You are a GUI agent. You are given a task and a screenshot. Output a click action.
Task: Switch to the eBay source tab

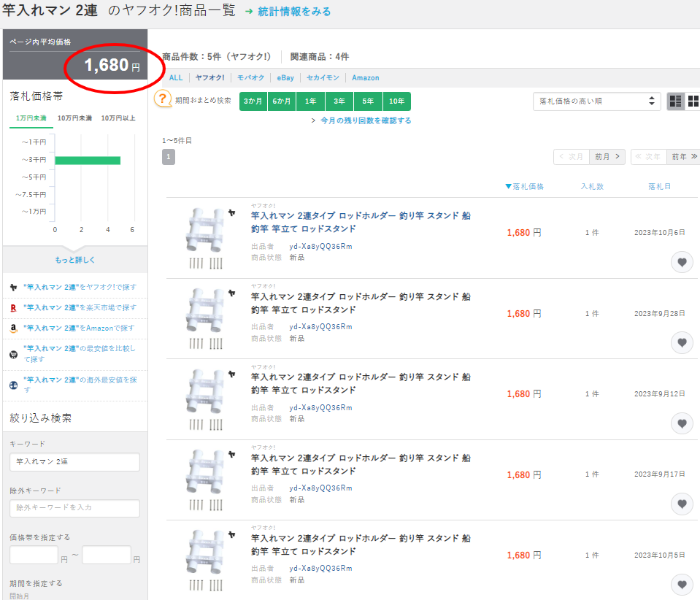(285, 77)
